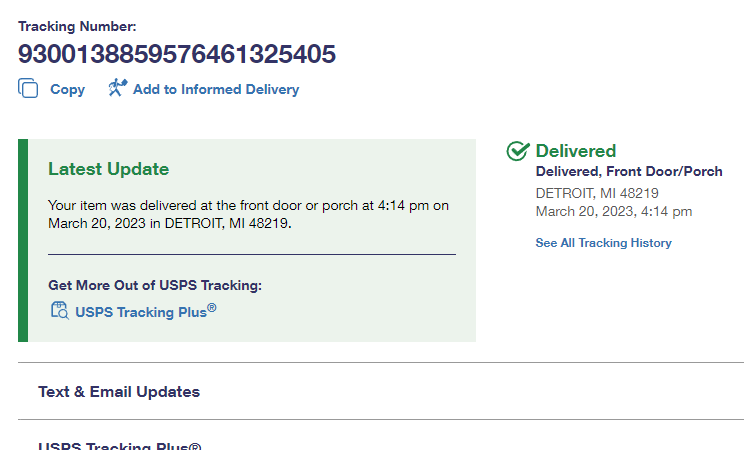The image size is (744, 450).
Task: Click the Latest Update heading
Action: (x=108, y=169)
